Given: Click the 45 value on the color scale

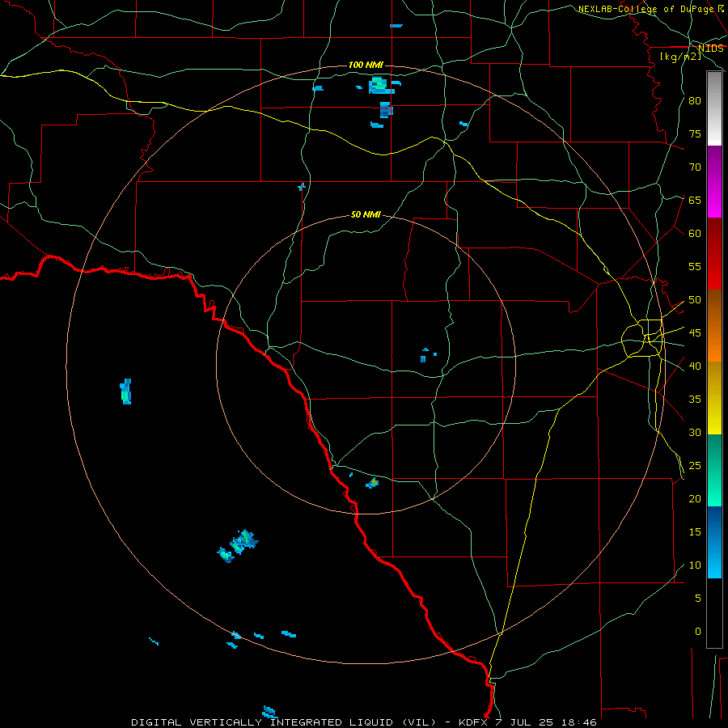Looking at the screenshot, I should click(695, 333).
